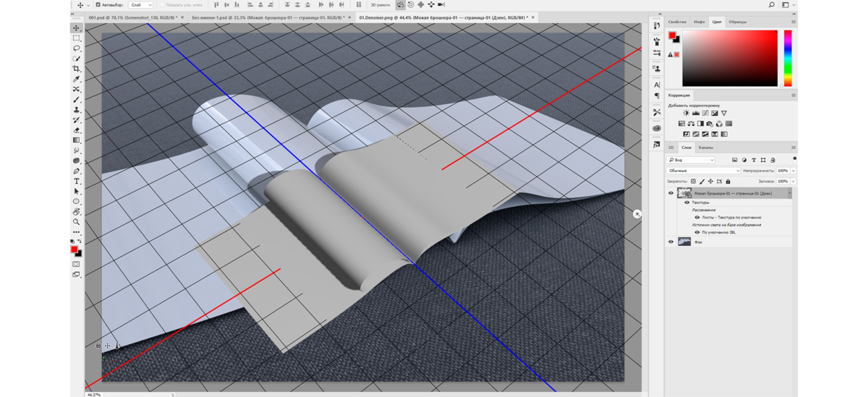Toggle the Показать упр. элем. checkbox
The height and width of the screenshot is (397, 868).
point(162,5)
